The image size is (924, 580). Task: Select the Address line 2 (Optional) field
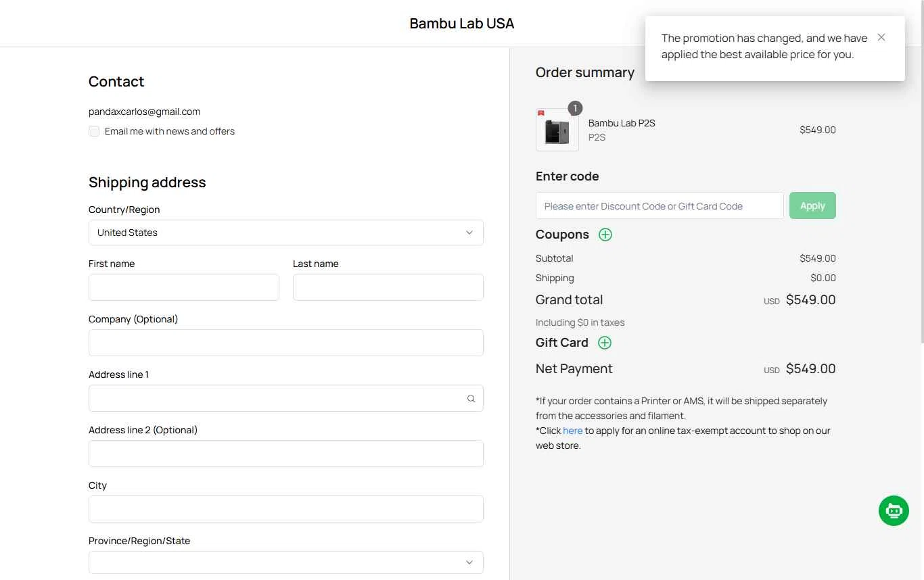[x=286, y=454]
